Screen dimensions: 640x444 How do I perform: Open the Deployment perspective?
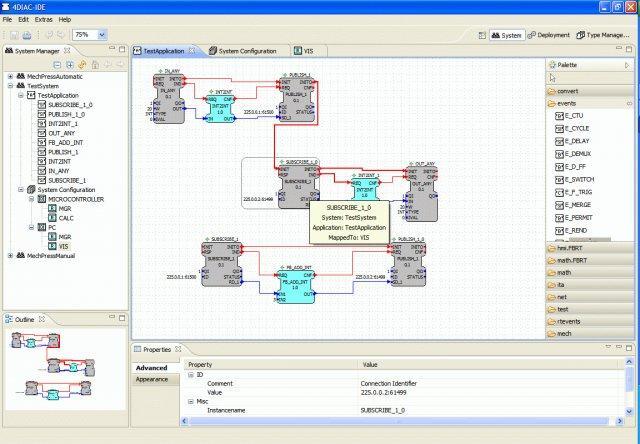pyautogui.click(x=549, y=35)
